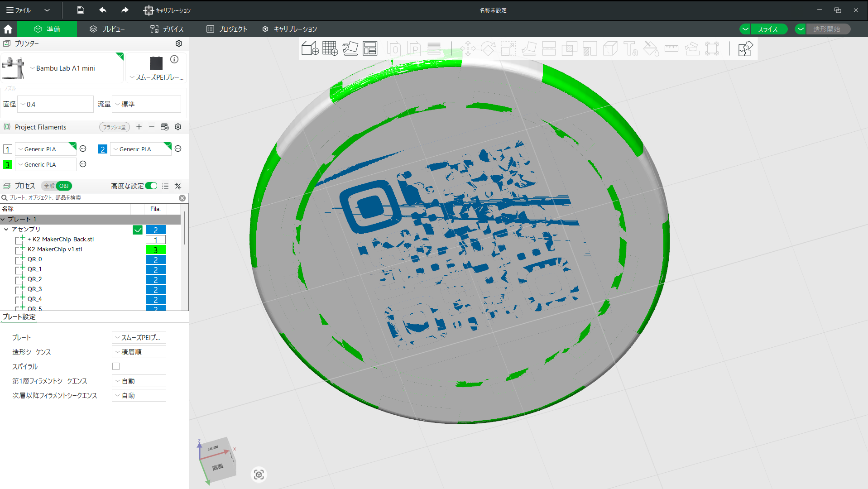Open the nozzle 直径 0.4 dropdown

click(x=55, y=104)
